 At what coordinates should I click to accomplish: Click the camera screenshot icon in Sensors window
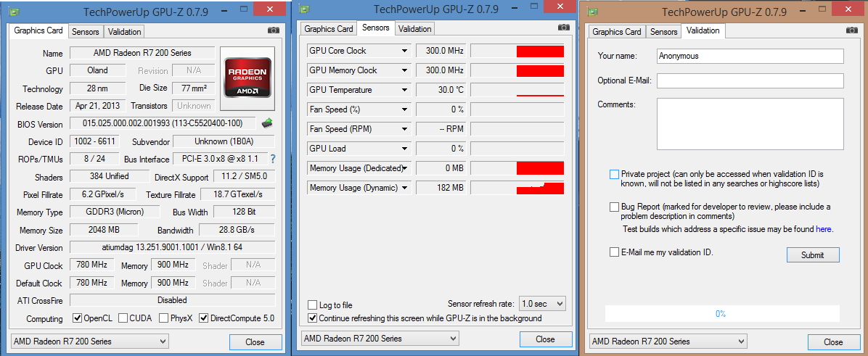pos(563,28)
